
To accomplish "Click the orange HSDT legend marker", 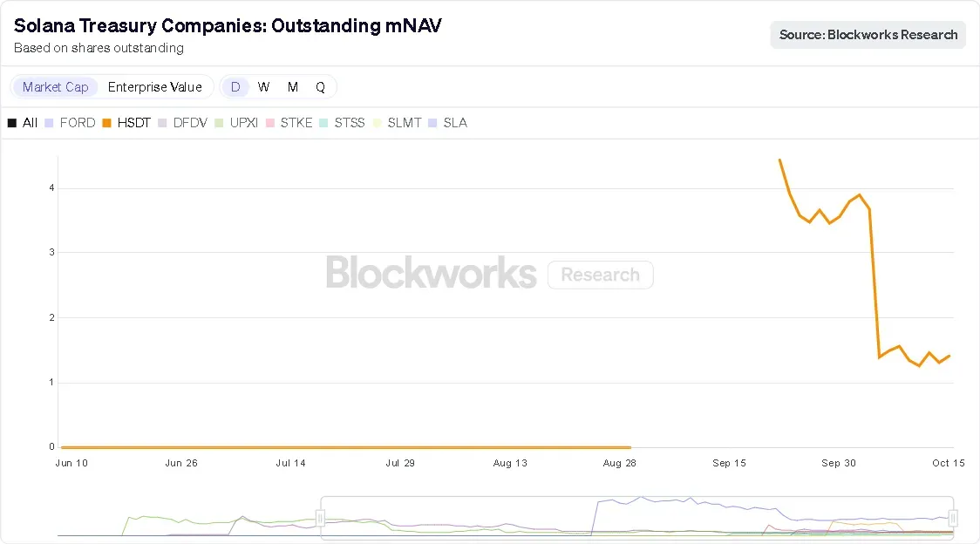I will [x=106, y=123].
